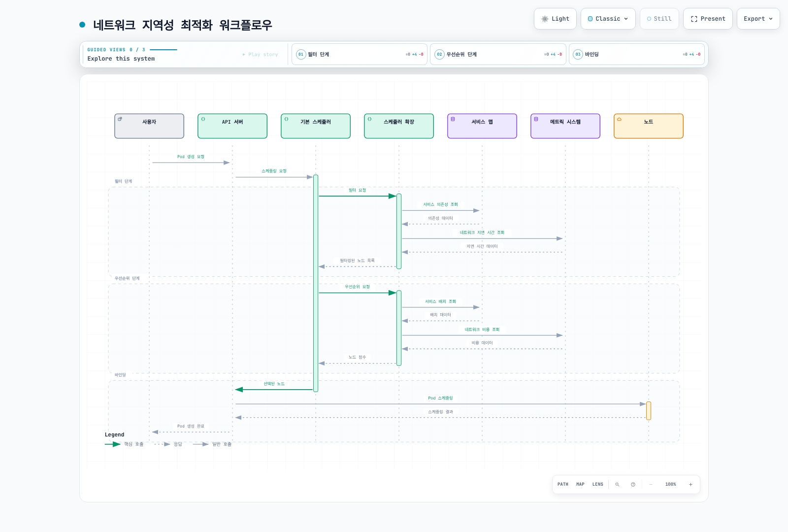Open guided view 01 필터 단계
This screenshot has width=788, height=532.
[x=360, y=54]
